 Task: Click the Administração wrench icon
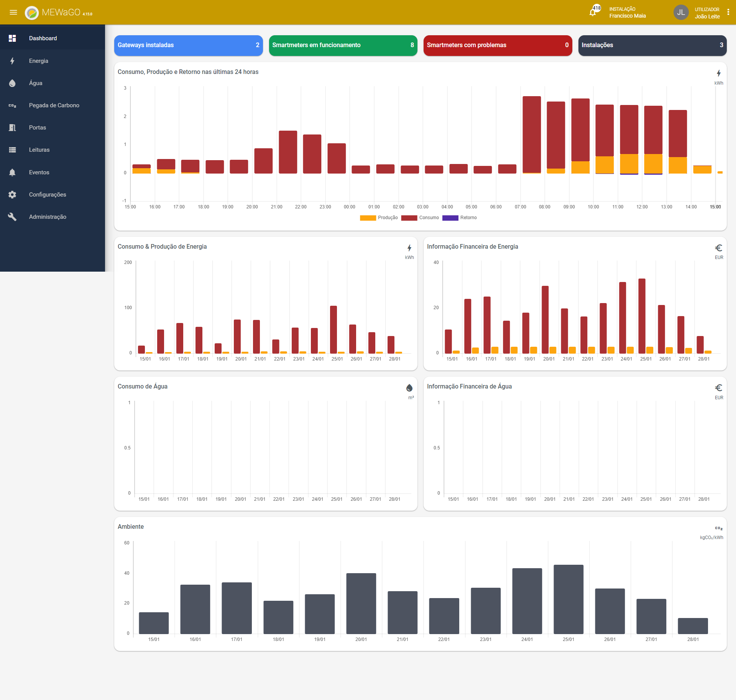click(12, 217)
